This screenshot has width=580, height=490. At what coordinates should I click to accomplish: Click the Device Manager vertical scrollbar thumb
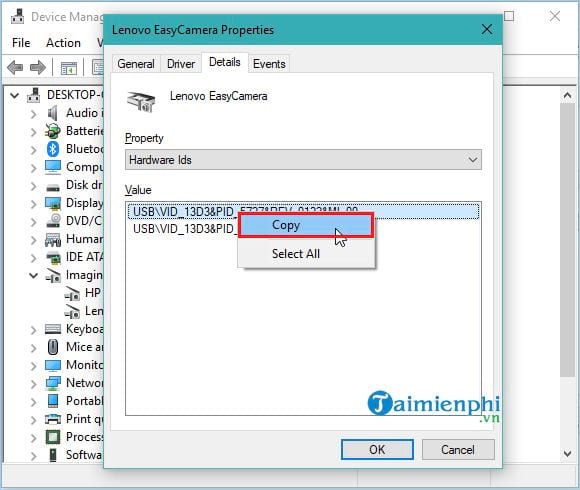click(567, 240)
